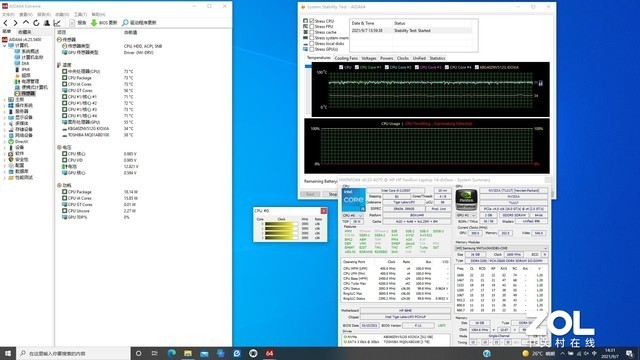
Task: Switch to the Cooling Fans tab
Action: click(346, 58)
